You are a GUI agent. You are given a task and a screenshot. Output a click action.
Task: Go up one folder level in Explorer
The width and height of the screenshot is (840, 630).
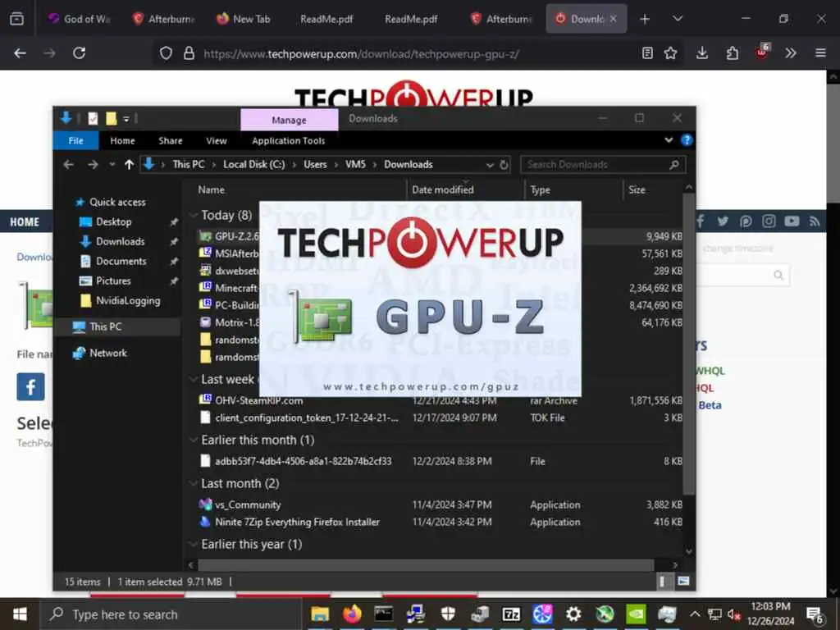tap(129, 164)
